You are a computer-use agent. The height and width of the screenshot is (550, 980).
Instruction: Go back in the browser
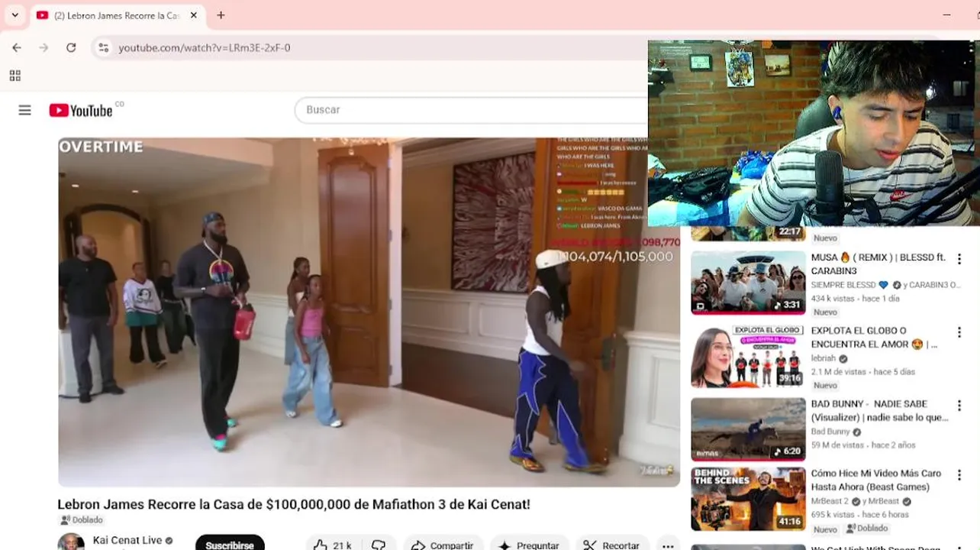tap(17, 47)
